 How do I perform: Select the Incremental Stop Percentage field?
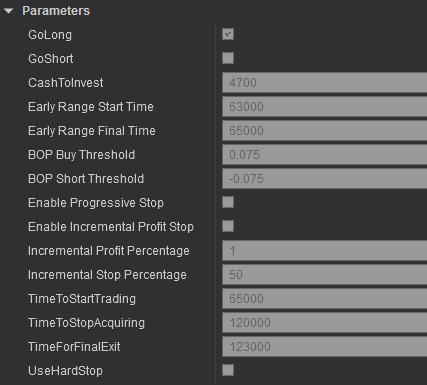pos(325,275)
